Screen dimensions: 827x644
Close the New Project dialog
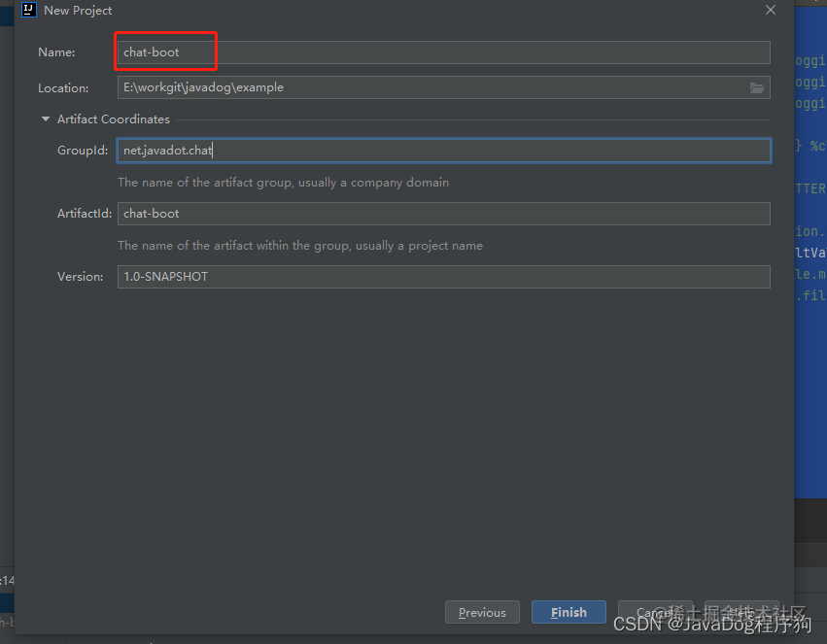pyautogui.click(x=771, y=10)
